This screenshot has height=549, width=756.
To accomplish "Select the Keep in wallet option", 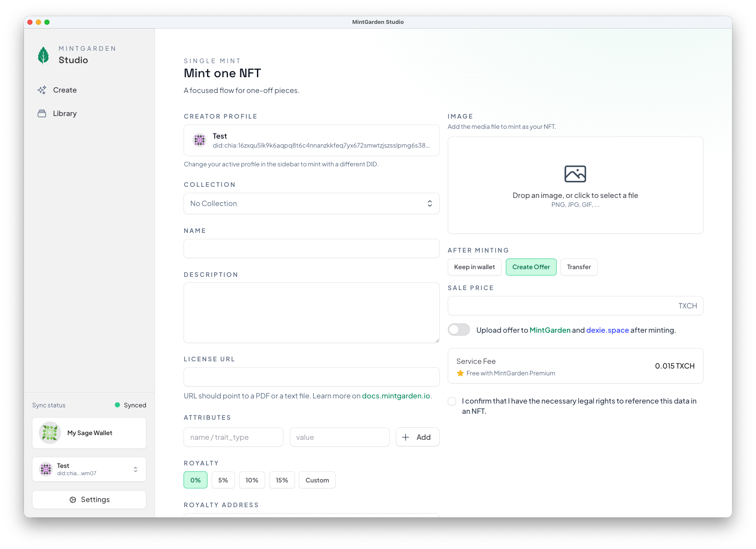I will [x=474, y=267].
